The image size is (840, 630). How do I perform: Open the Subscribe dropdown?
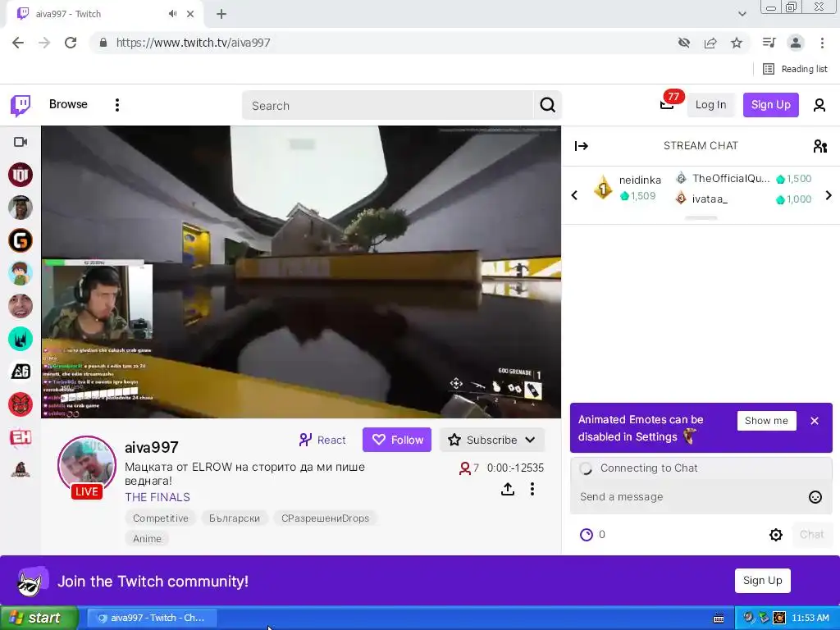point(491,440)
